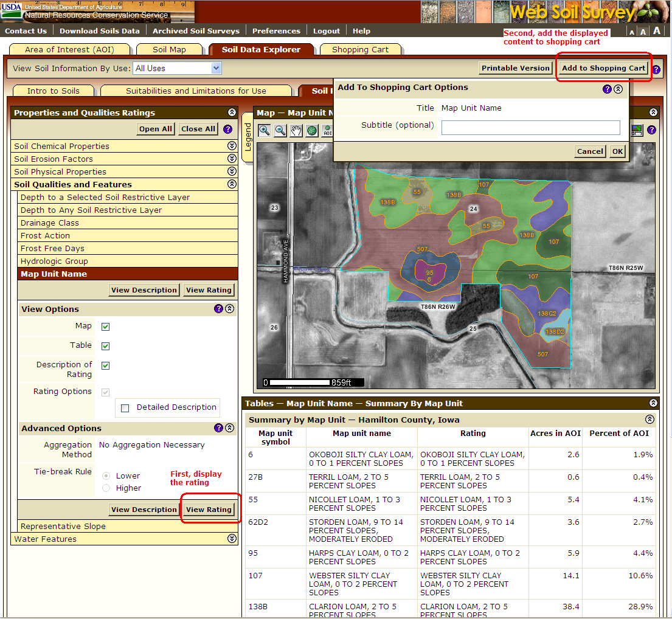Screen dimensions: 672x619
Task: Open Frost Free Days property
Action: point(128,248)
